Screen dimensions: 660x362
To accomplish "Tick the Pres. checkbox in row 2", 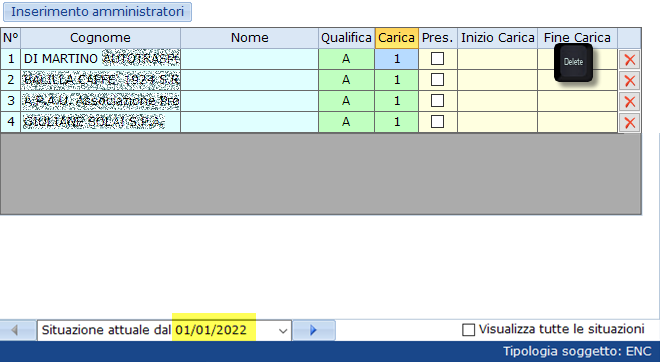I will click(x=437, y=80).
